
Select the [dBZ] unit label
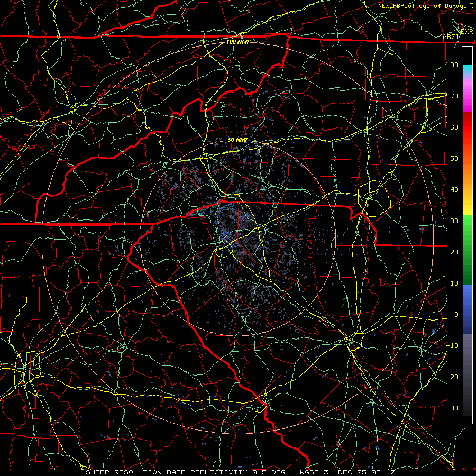click(x=450, y=37)
